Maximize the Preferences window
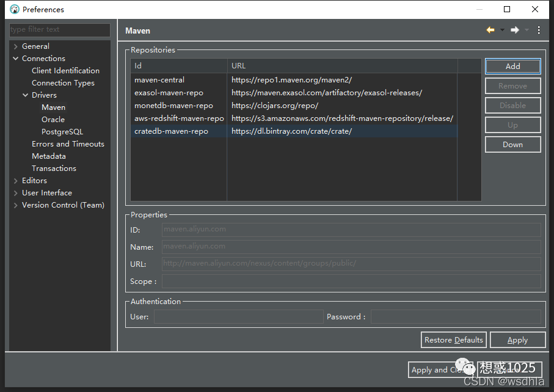Image resolution: width=554 pixels, height=392 pixels. pyautogui.click(x=507, y=9)
